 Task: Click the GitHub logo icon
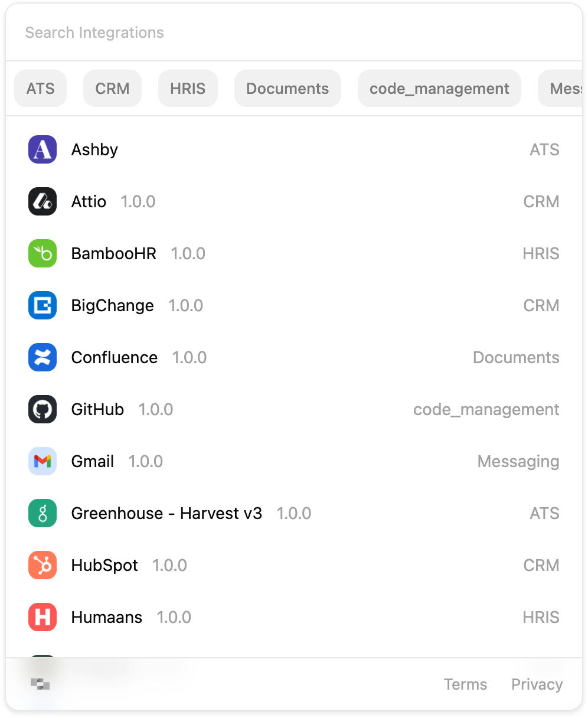(42, 409)
